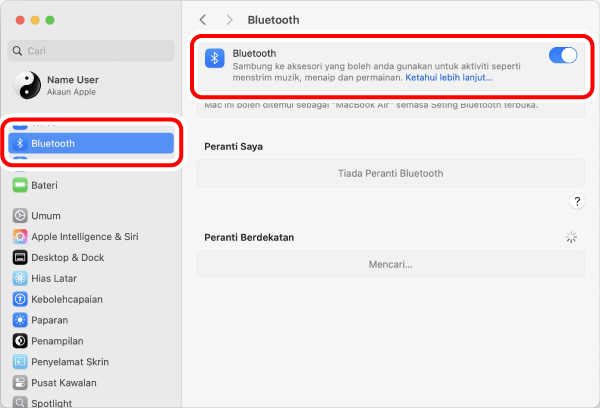Image resolution: width=600 pixels, height=408 pixels.
Task: Click the Hias Latar wallpaper icon
Action: (x=20, y=279)
